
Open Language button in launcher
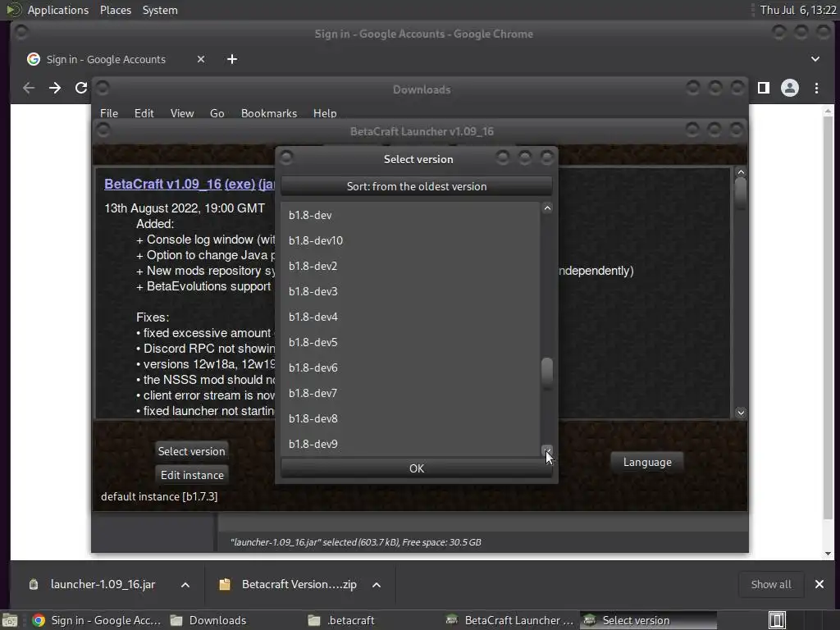pos(647,462)
